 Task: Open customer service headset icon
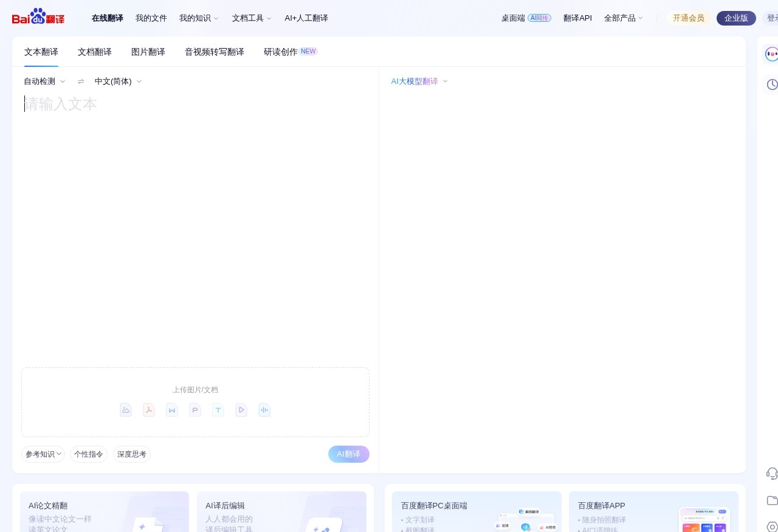[772, 473]
